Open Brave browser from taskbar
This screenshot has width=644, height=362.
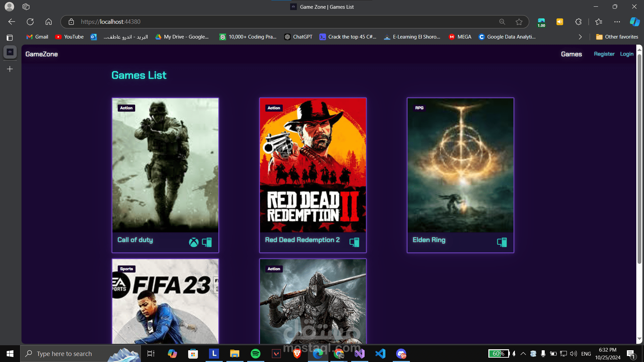(297, 354)
